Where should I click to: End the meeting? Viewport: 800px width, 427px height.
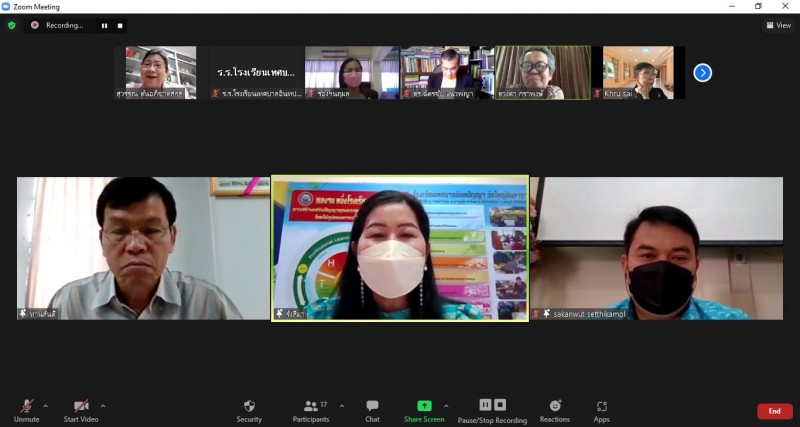(x=774, y=411)
